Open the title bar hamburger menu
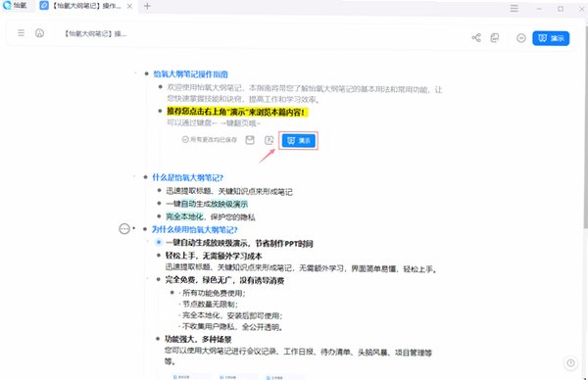The height and width of the screenshot is (380, 588). (x=514, y=8)
